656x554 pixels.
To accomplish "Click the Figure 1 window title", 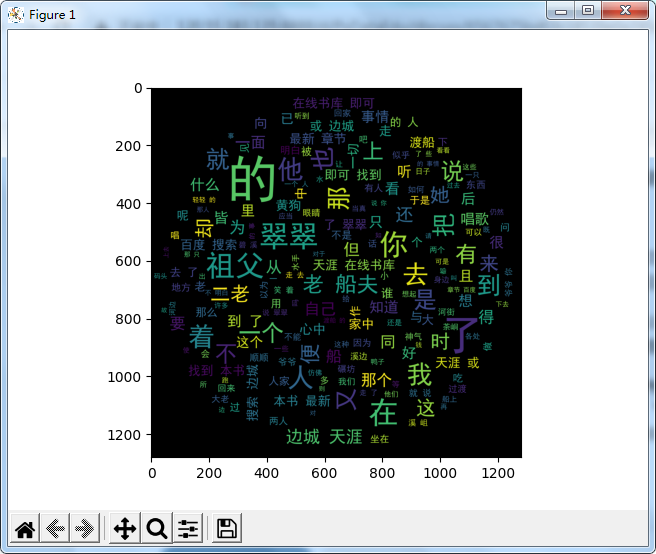I will tap(52, 15).
